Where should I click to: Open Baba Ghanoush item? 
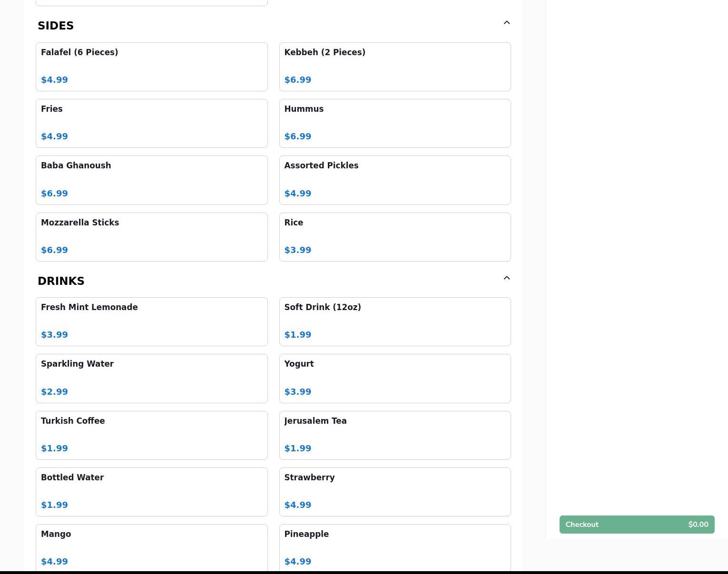tap(151, 180)
